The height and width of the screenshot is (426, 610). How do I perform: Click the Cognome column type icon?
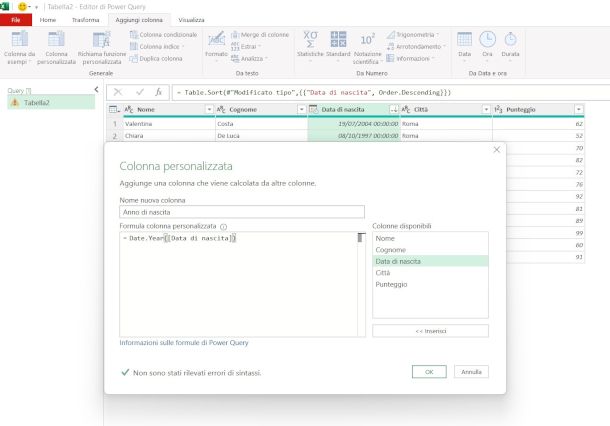(x=221, y=110)
